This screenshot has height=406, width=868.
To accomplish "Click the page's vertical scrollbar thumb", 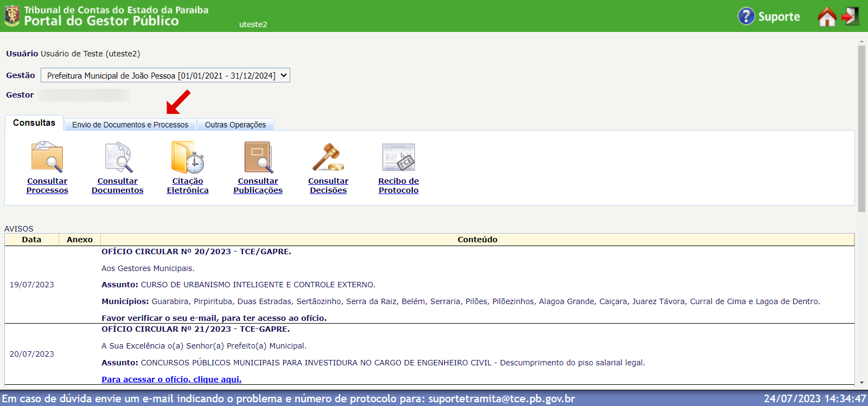I will [861, 128].
